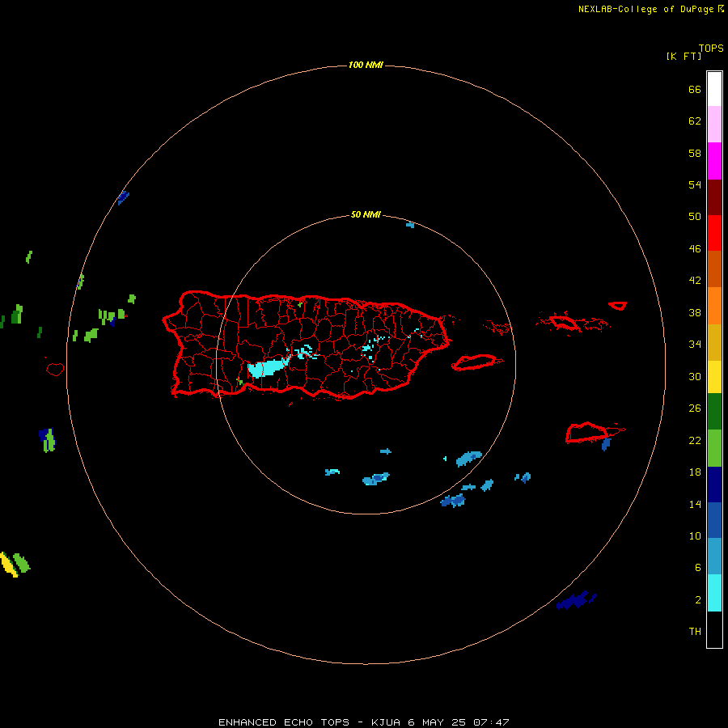Image resolution: width=728 pixels, height=728 pixels.
Task: Click the cyan legend swatch
Action: pyautogui.click(x=714, y=593)
